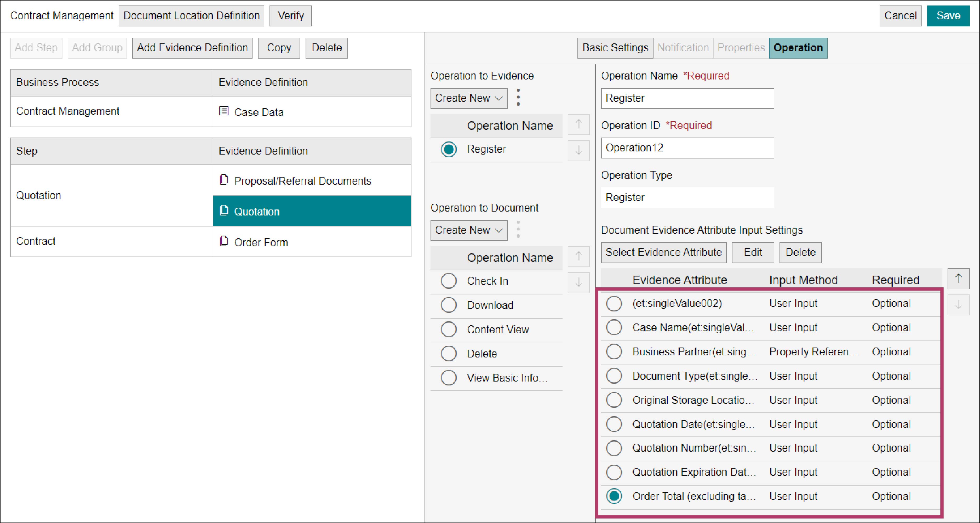
Task: Click the Contract step cell
Action: 111,242
